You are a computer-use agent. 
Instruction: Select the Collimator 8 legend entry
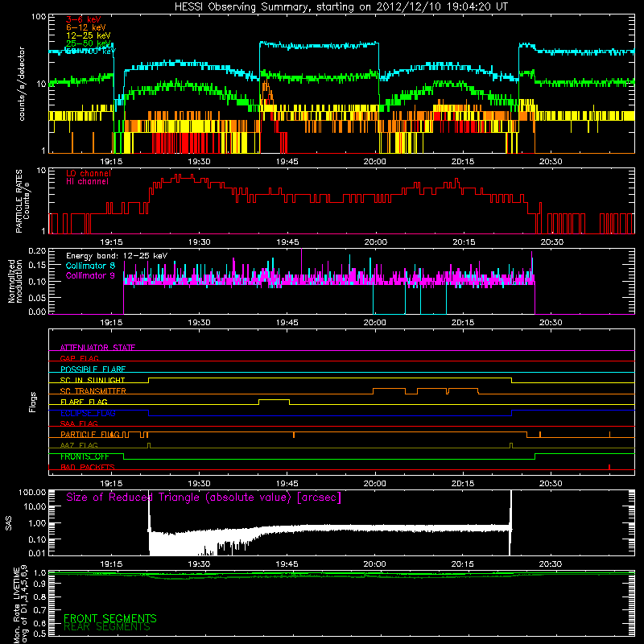tap(90, 266)
